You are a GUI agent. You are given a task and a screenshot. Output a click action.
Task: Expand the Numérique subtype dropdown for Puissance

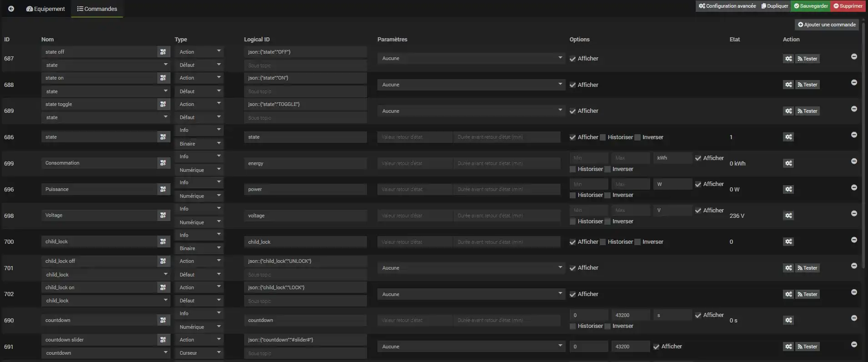pos(199,196)
